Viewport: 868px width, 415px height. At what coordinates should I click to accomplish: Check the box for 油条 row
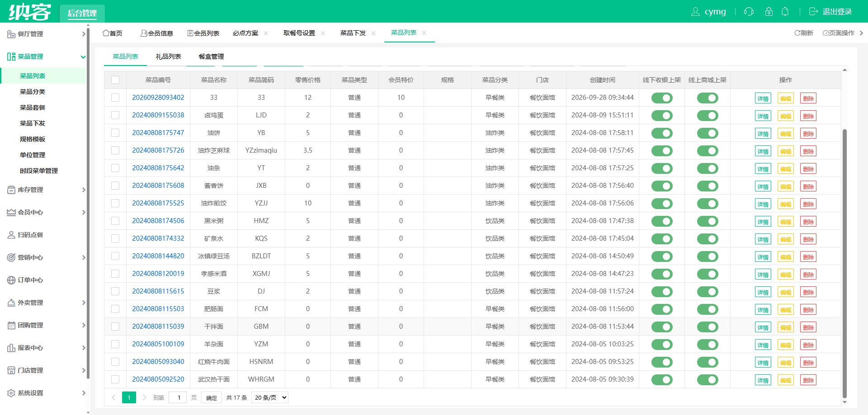pyautogui.click(x=115, y=168)
